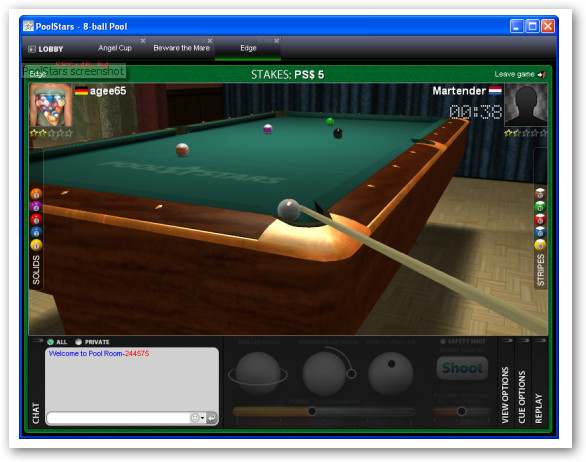
Task: Open the REPLAY side panel
Action: coord(538,408)
